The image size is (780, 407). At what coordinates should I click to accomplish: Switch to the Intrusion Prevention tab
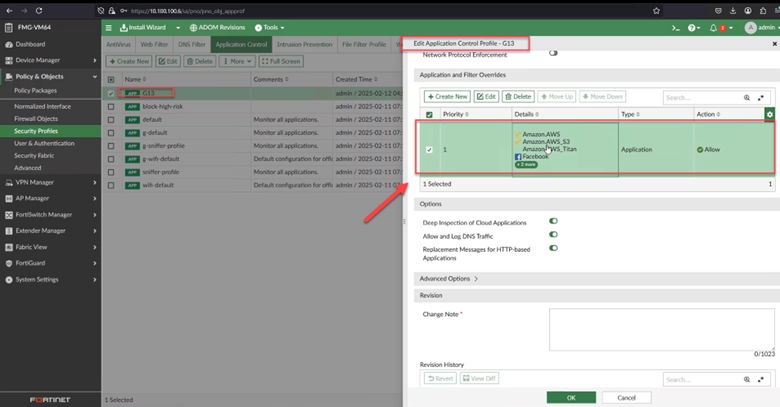304,44
